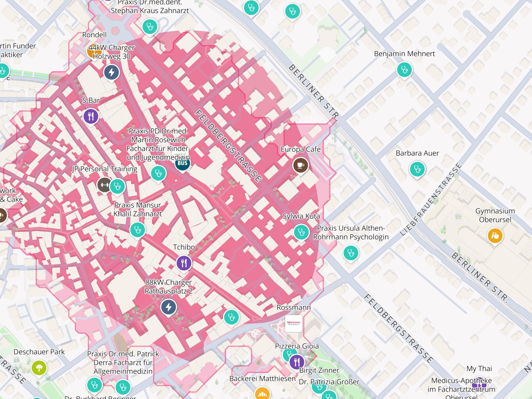Open the Rossmann store logo marker
Viewport: 532px width, 399px height.
pos(294,323)
